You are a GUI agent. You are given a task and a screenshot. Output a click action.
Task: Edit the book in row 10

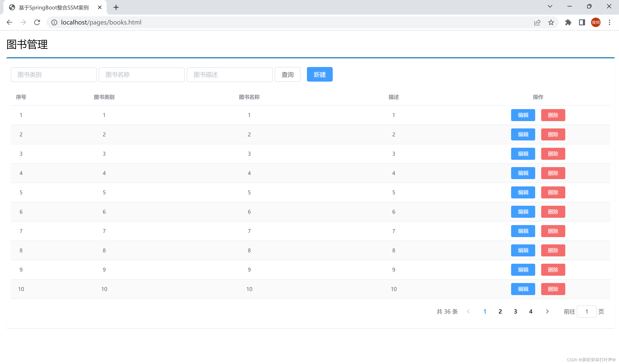523,289
